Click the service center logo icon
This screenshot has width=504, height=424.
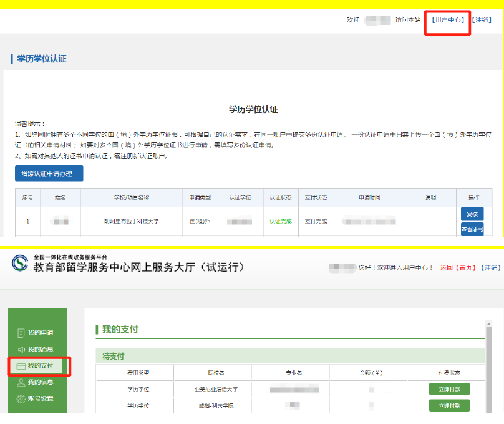[19, 263]
